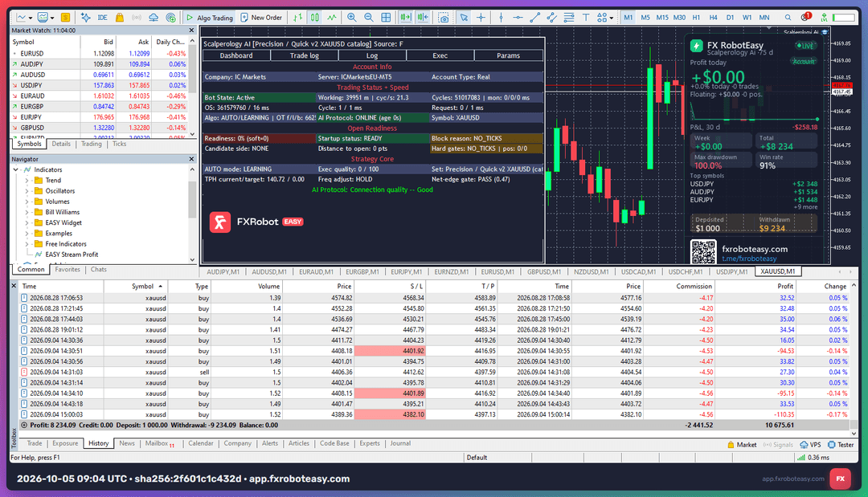Select the Text label tool
The image size is (868, 497).
click(x=586, y=17)
